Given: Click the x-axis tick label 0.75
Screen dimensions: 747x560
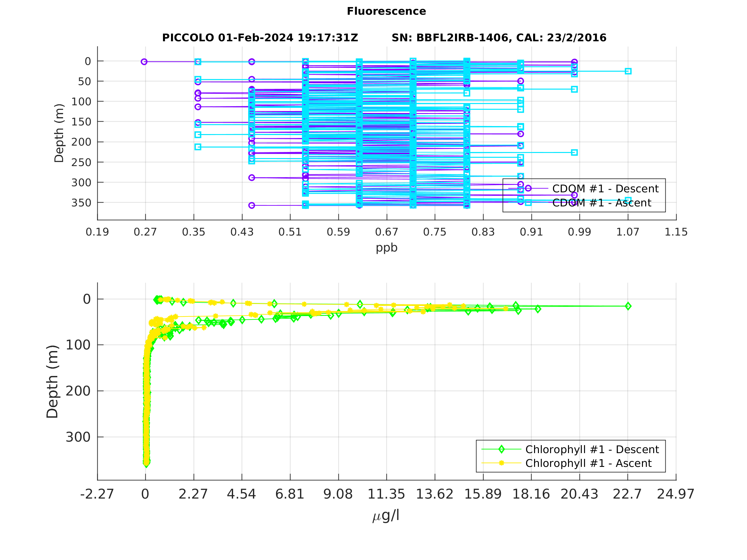Looking at the screenshot, I should [434, 232].
